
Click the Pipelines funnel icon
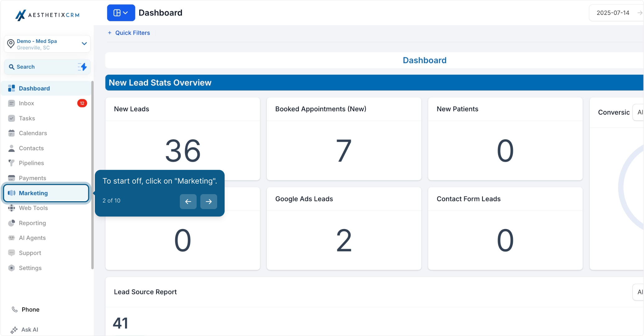click(x=12, y=163)
